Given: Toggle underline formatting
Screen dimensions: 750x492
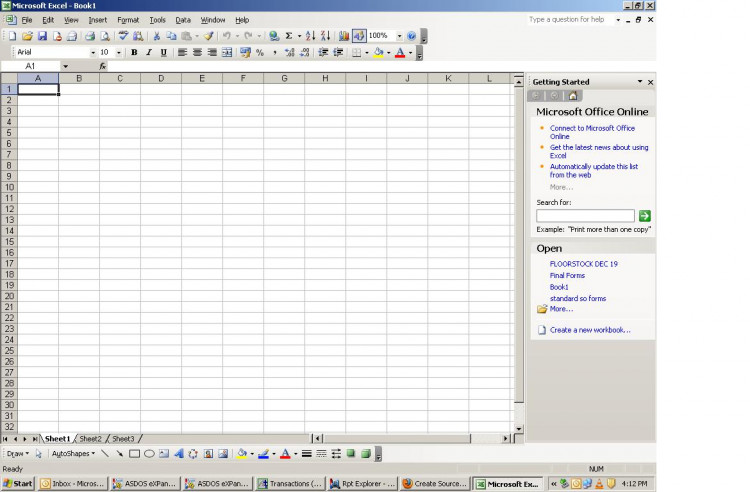Looking at the screenshot, I should click(164, 52).
